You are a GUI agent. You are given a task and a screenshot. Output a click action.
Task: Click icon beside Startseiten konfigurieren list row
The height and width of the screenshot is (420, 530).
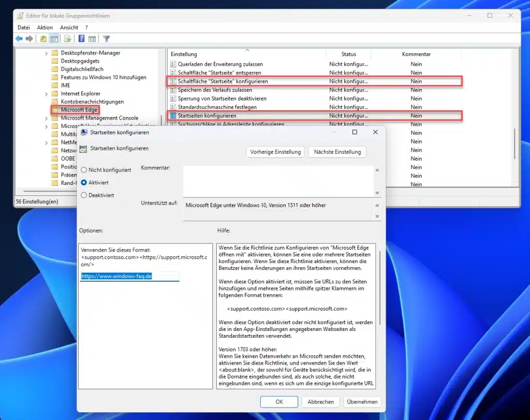click(173, 115)
